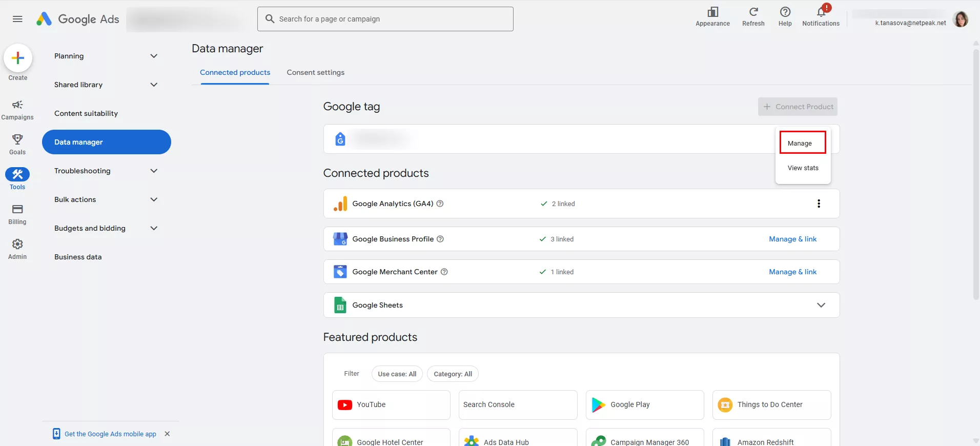Open the hamburger main menu
This screenshot has width=980, height=446.
pos(17,19)
